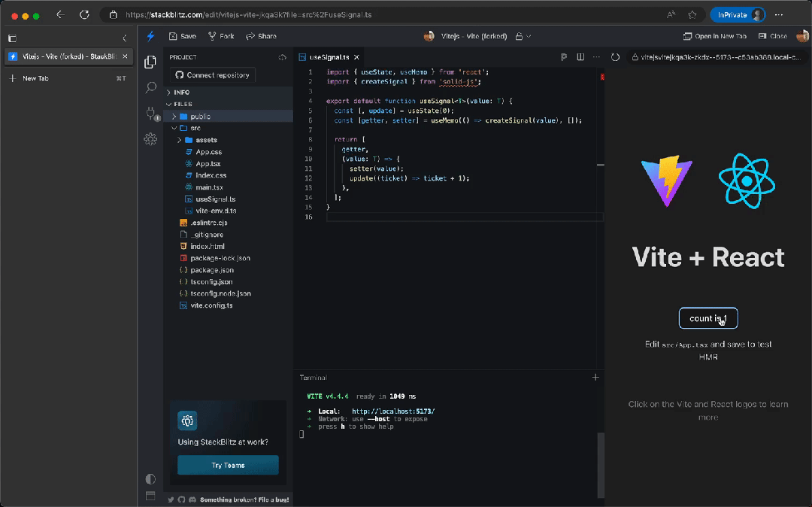
Task: Fork the project using the Fork icon
Action: coord(221,36)
